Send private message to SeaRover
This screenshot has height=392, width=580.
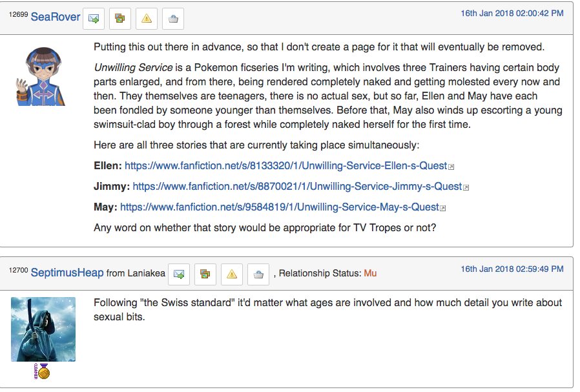pyautogui.click(x=94, y=18)
